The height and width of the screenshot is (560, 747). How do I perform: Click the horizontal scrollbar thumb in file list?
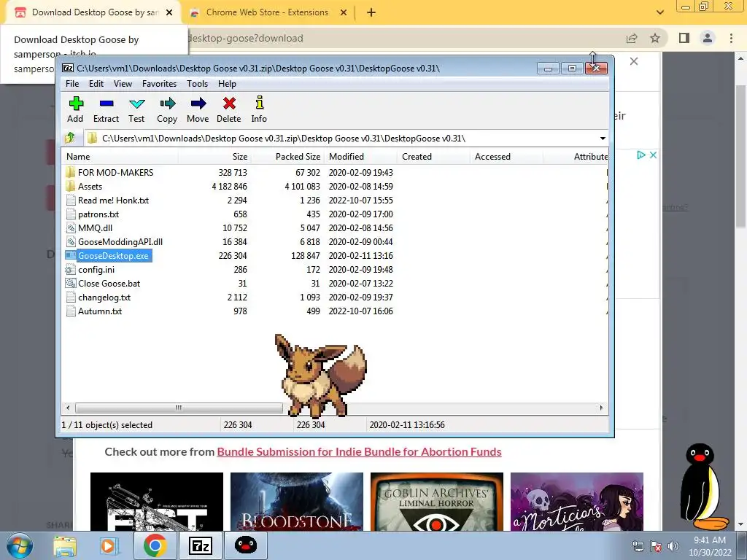[x=179, y=408]
